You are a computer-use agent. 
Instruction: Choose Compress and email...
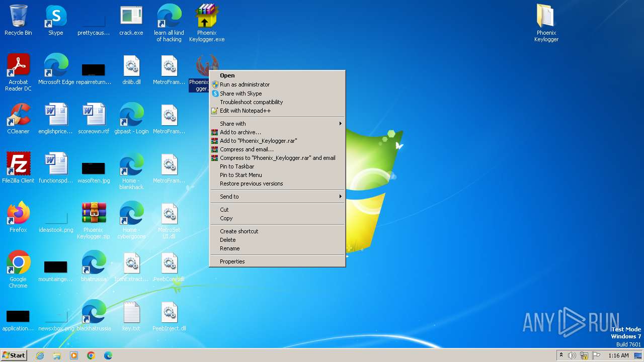pyautogui.click(x=277, y=149)
